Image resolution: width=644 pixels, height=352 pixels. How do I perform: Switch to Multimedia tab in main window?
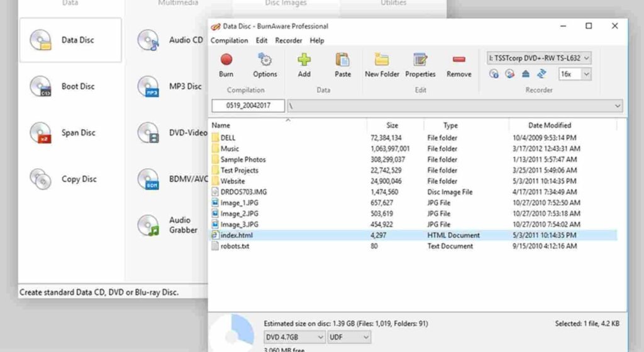click(x=178, y=3)
